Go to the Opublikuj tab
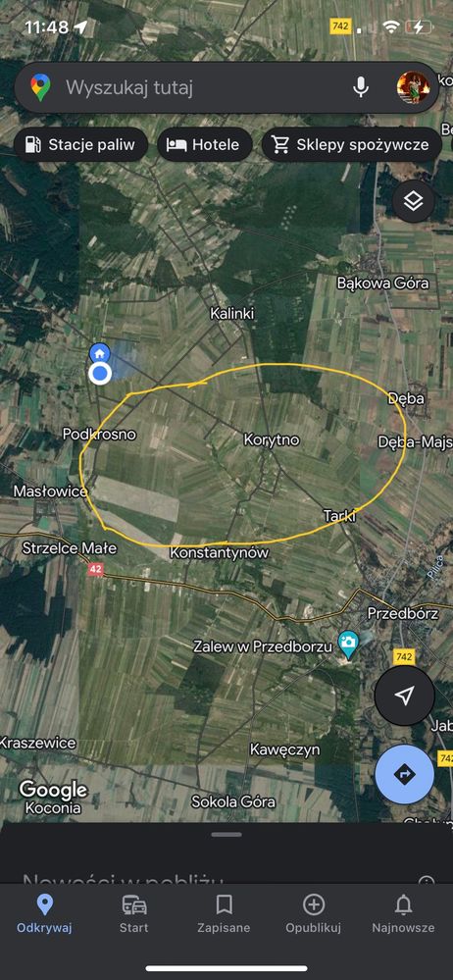This screenshot has height=980, width=453. [313, 913]
